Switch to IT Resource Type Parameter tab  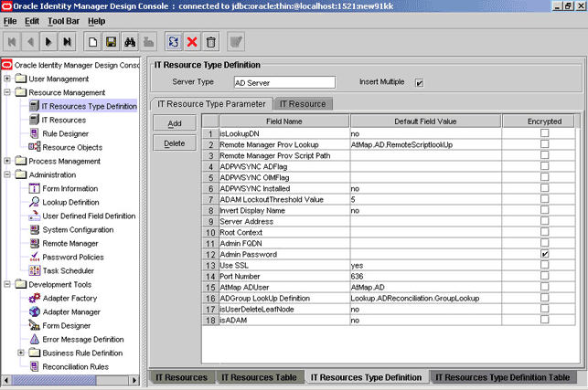click(211, 104)
